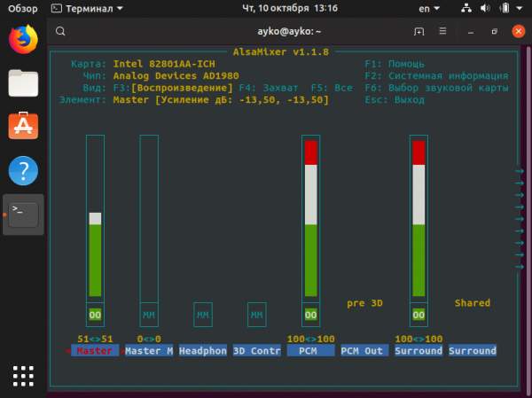Viewport: 532px width, 398px height.
Task: Click the volume speaker tray icon
Action: tap(485, 8)
